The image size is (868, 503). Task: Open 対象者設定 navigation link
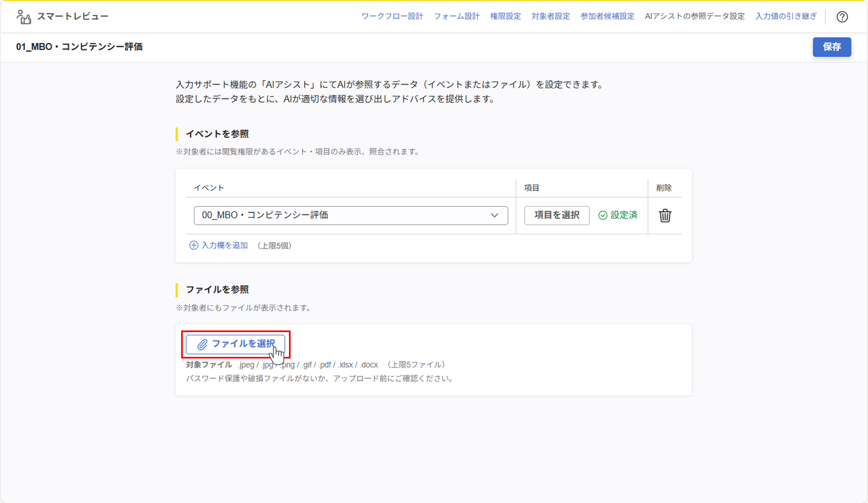pos(550,16)
